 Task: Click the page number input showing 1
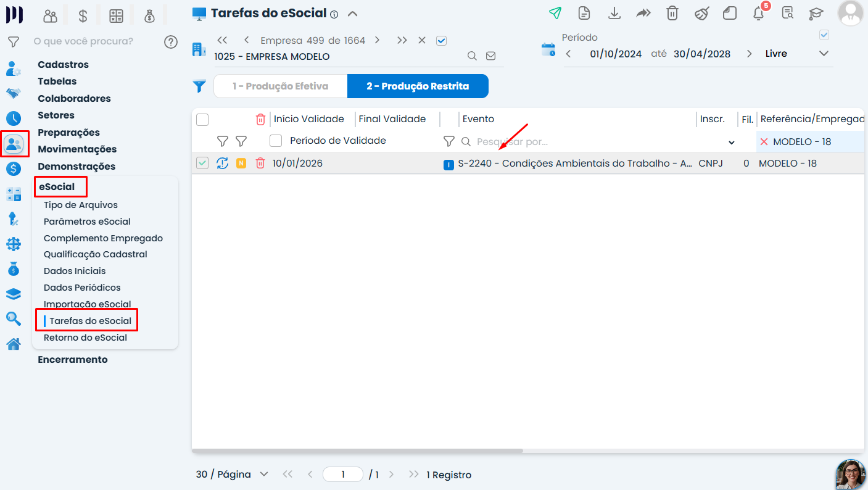click(343, 474)
